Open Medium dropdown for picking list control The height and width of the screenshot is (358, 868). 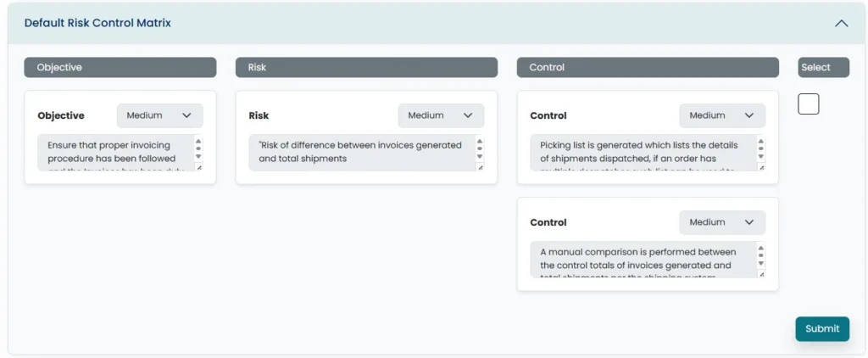722,115
